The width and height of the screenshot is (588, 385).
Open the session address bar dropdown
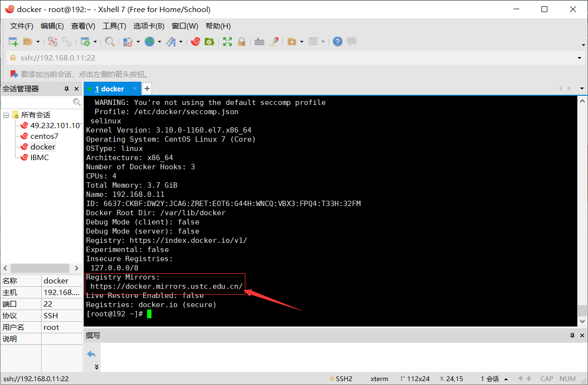point(579,58)
